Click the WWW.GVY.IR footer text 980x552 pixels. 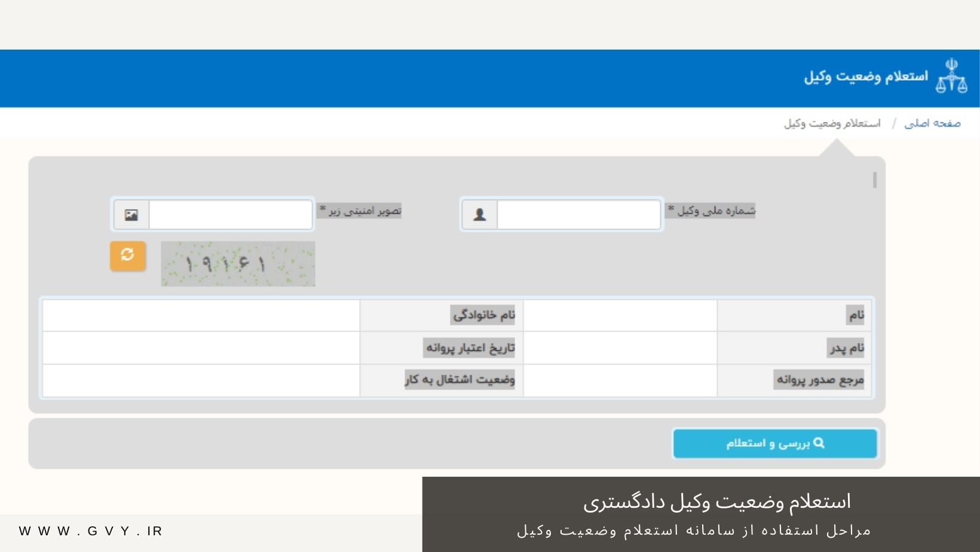click(x=91, y=531)
